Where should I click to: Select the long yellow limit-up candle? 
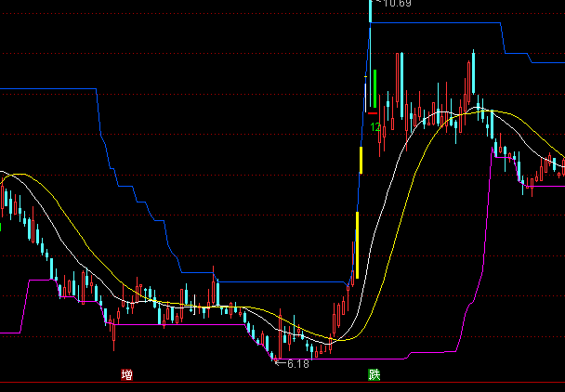[x=356, y=243]
